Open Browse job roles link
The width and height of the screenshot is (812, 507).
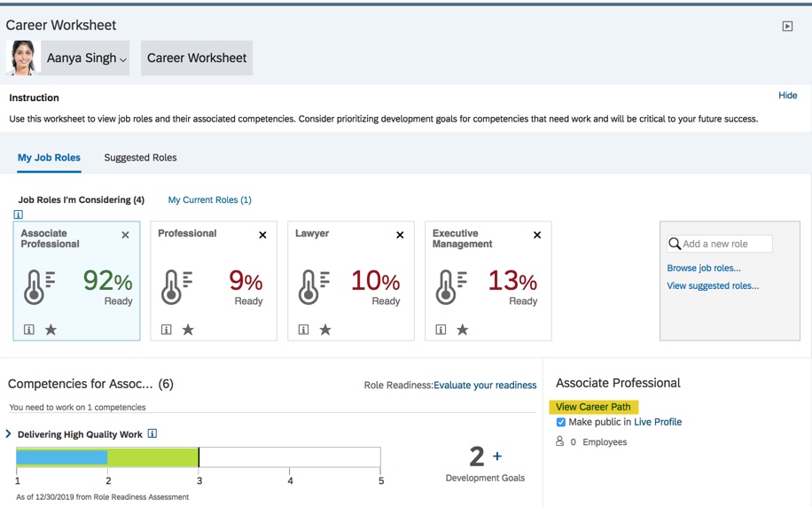(x=704, y=268)
